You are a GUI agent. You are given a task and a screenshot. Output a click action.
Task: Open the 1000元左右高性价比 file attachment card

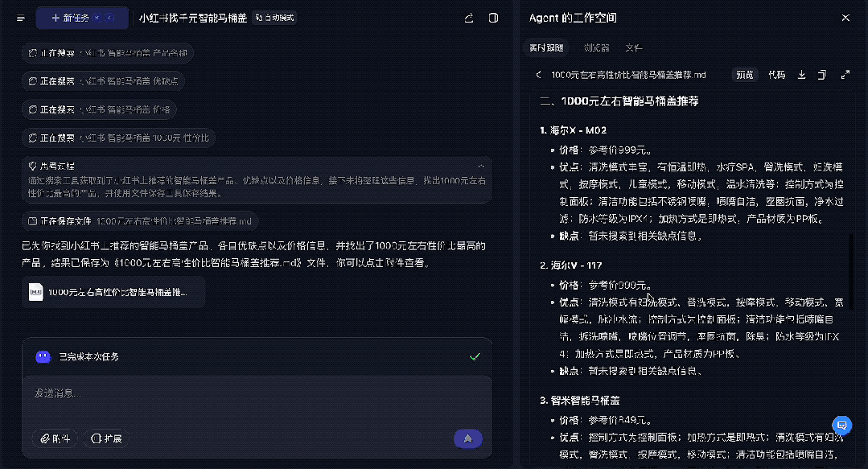113,292
